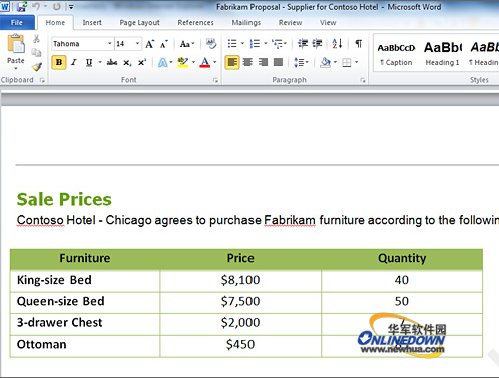Apply the red font color swatch

coord(205,62)
